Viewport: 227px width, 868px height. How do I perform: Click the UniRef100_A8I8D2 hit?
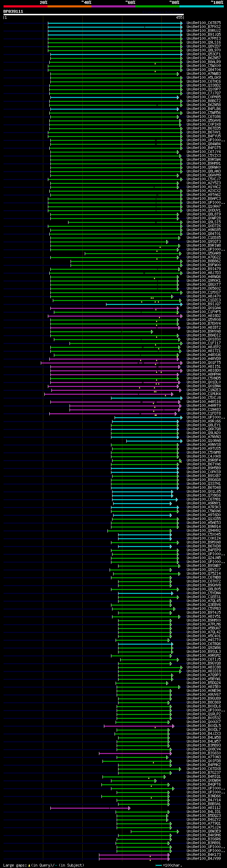click(x=204, y=316)
